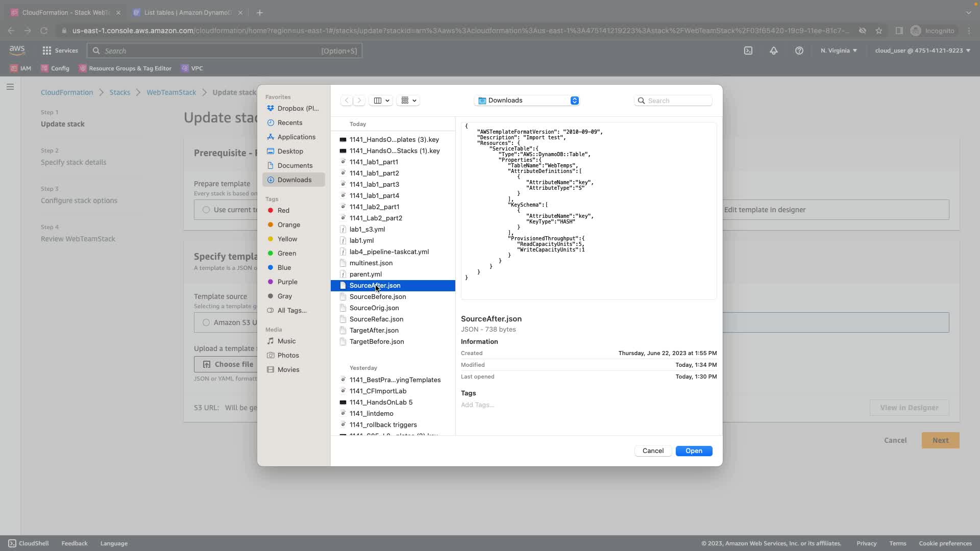Select Documents in Favorites sidebar
The image size is (980, 551).
click(295, 165)
